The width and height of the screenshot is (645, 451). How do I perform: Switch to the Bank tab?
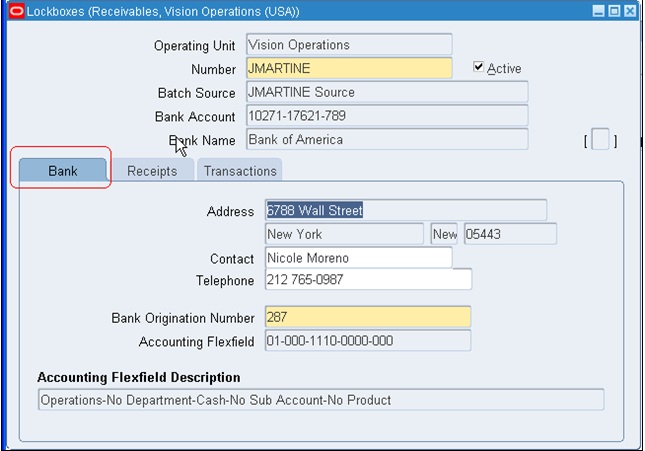pyautogui.click(x=63, y=170)
